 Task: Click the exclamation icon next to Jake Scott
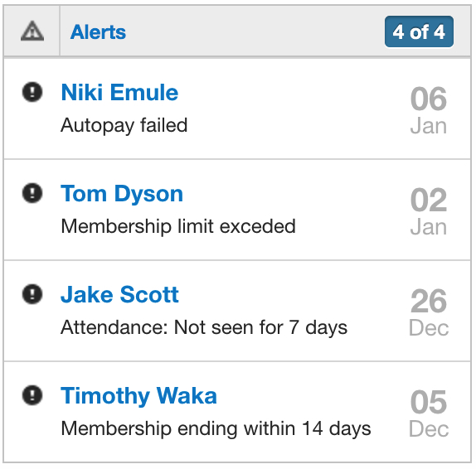[x=32, y=294]
